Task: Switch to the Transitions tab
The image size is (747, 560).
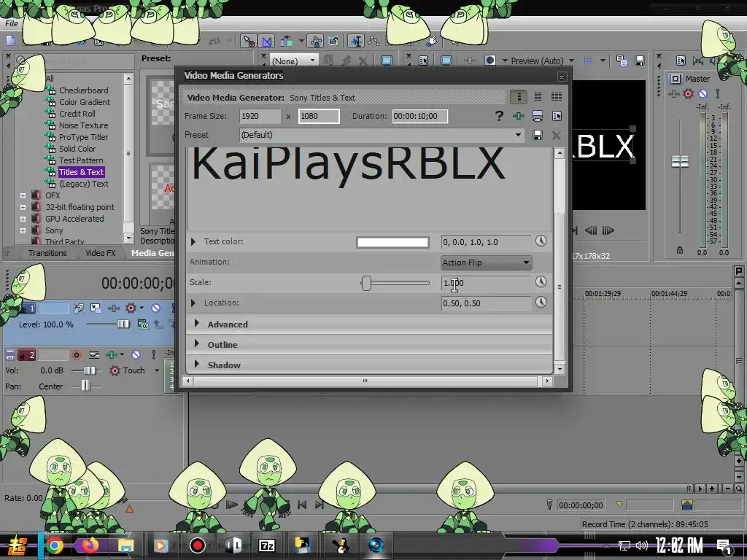Action: (47, 253)
